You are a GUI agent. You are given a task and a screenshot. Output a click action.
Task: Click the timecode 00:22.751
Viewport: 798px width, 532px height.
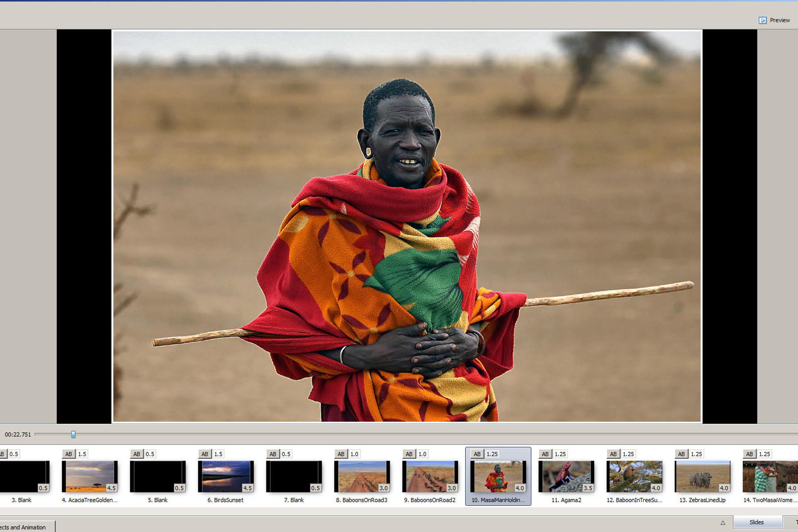coord(18,434)
